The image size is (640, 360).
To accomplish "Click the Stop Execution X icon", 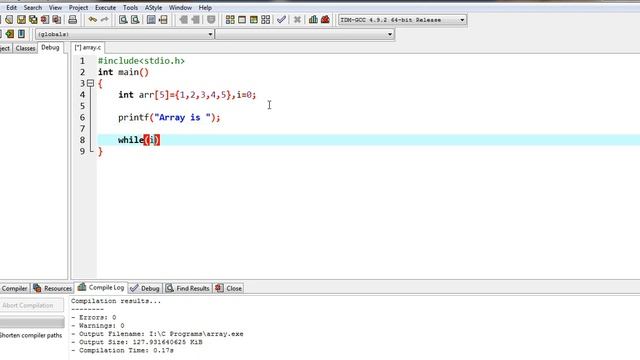I will pos(297,20).
